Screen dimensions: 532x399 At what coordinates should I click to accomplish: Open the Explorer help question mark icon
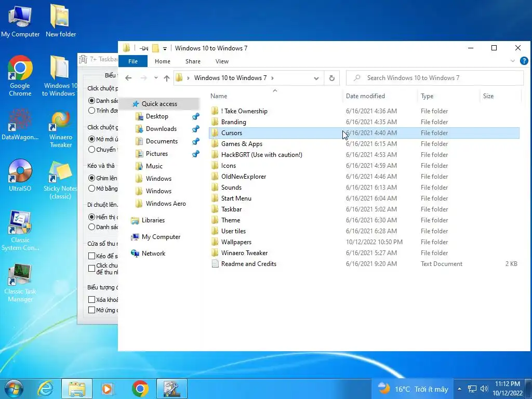click(x=524, y=61)
